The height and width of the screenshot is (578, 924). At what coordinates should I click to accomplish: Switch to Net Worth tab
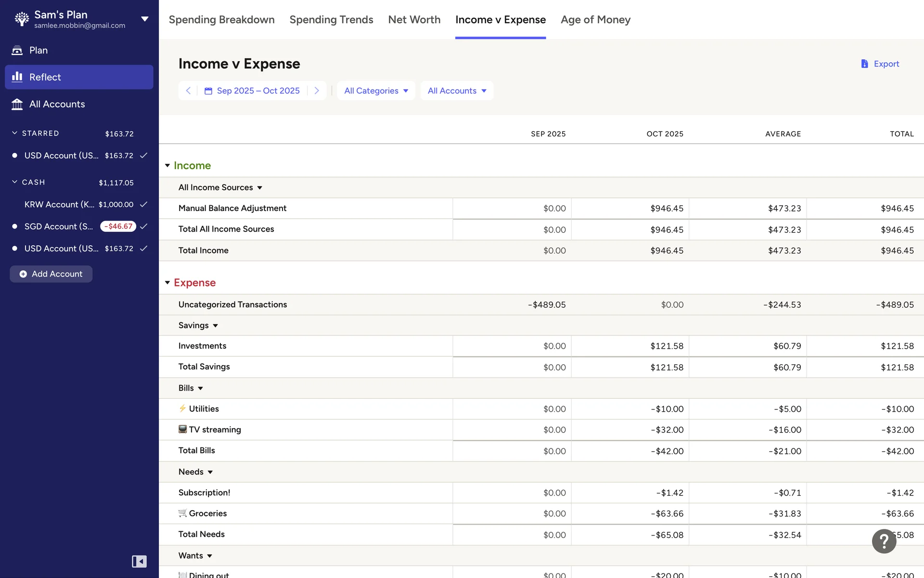coord(414,20)
